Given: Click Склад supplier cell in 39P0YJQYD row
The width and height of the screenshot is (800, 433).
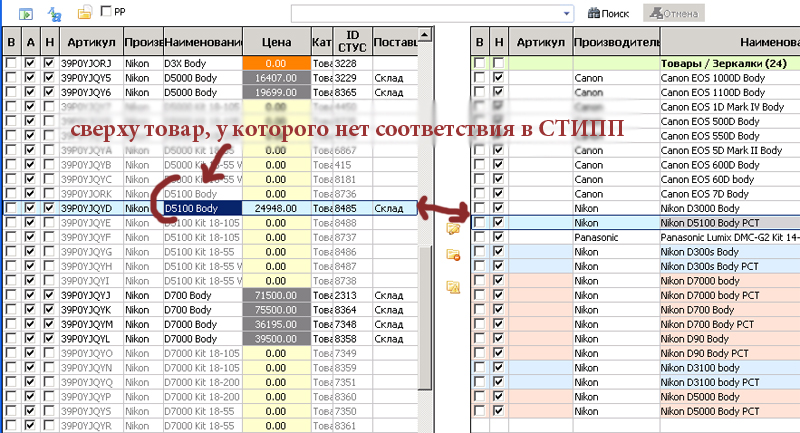Looking at the screenshot, I should (395, 208).
